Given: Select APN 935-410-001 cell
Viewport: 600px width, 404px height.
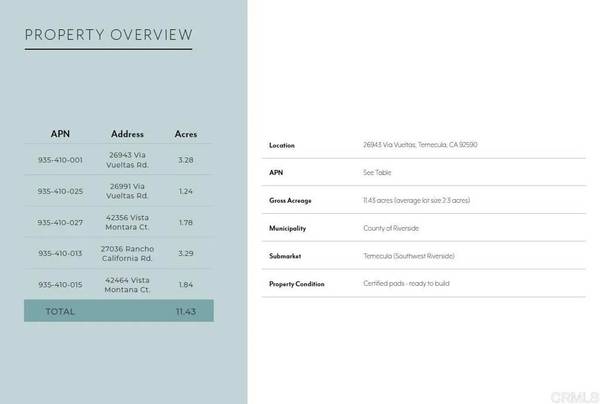Looking at the screenshot, I should tap(60, 160).
